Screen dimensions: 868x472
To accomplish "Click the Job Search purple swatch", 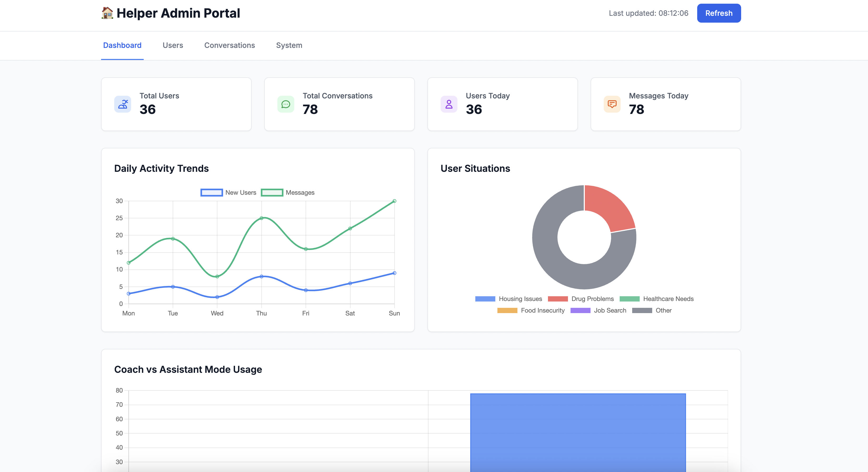I will [580, 311].
